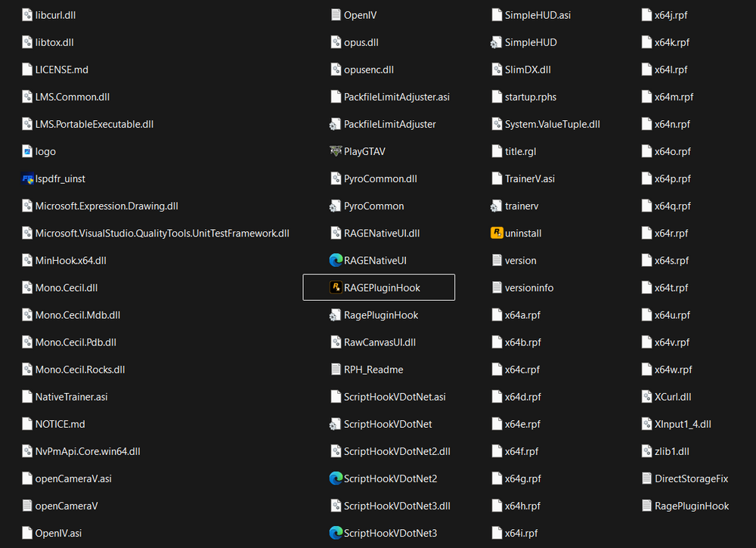
Task: Select the LICENSE.md file name
Action: [x=62, y=70]
